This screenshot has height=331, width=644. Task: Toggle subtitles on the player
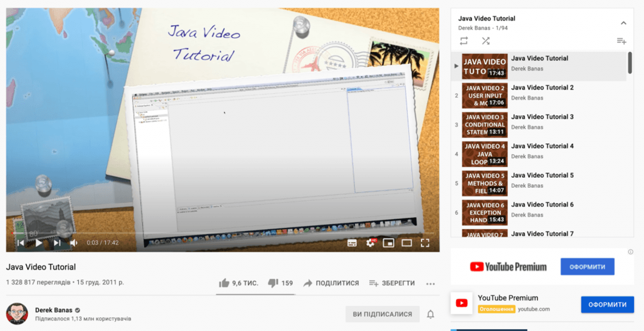[352, 243]
